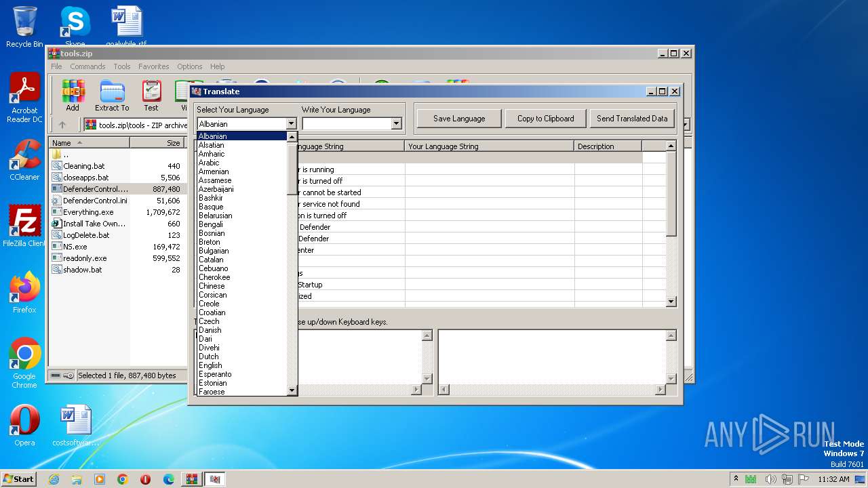Open WinRAR Help menu

[217, 66]
